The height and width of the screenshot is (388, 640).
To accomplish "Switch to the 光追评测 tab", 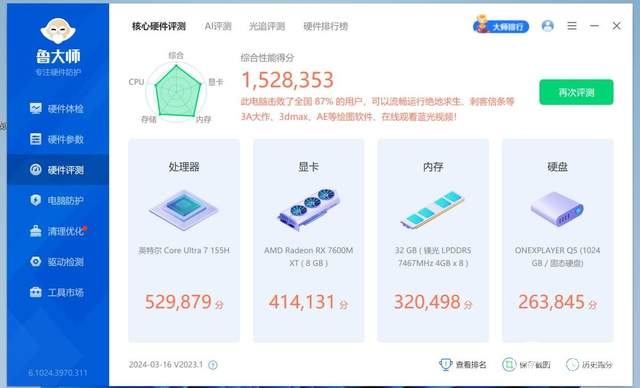I will coord(267,27).
